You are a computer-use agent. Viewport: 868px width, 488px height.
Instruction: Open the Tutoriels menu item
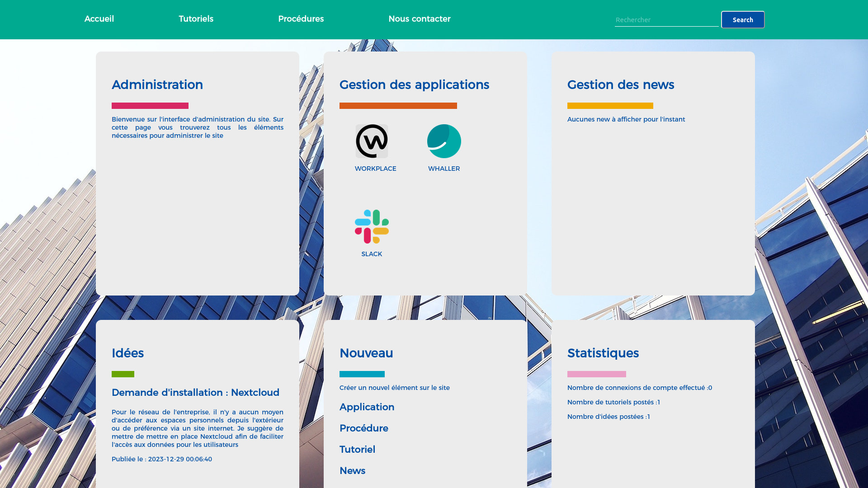(196, 19)
